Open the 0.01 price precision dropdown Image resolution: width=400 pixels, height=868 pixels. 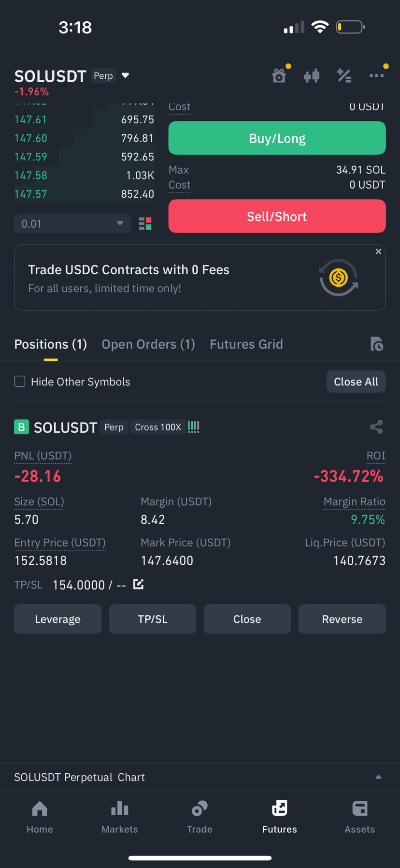pos(72,224)
